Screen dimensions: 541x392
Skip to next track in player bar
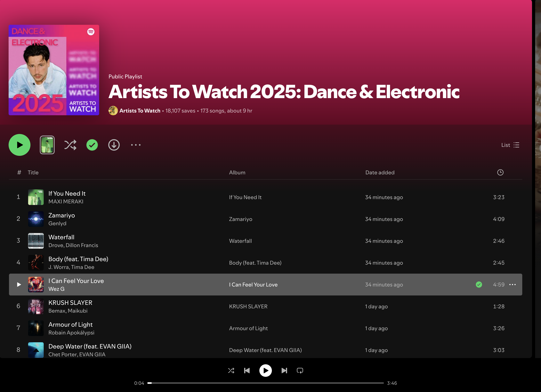pos(284,371)
